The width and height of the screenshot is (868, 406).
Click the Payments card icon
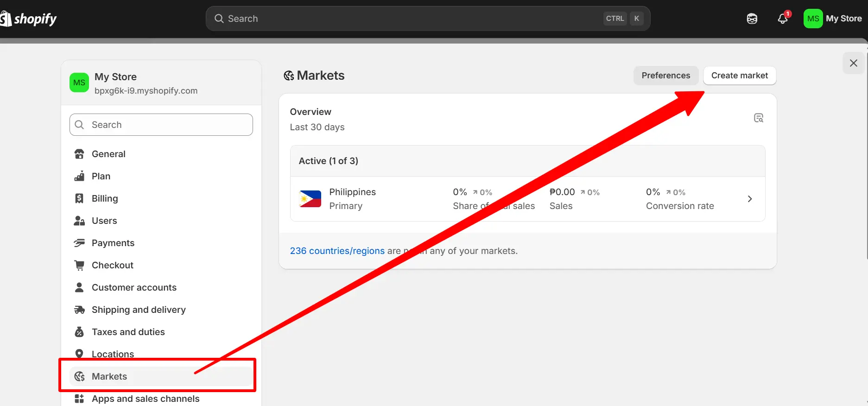79,243
